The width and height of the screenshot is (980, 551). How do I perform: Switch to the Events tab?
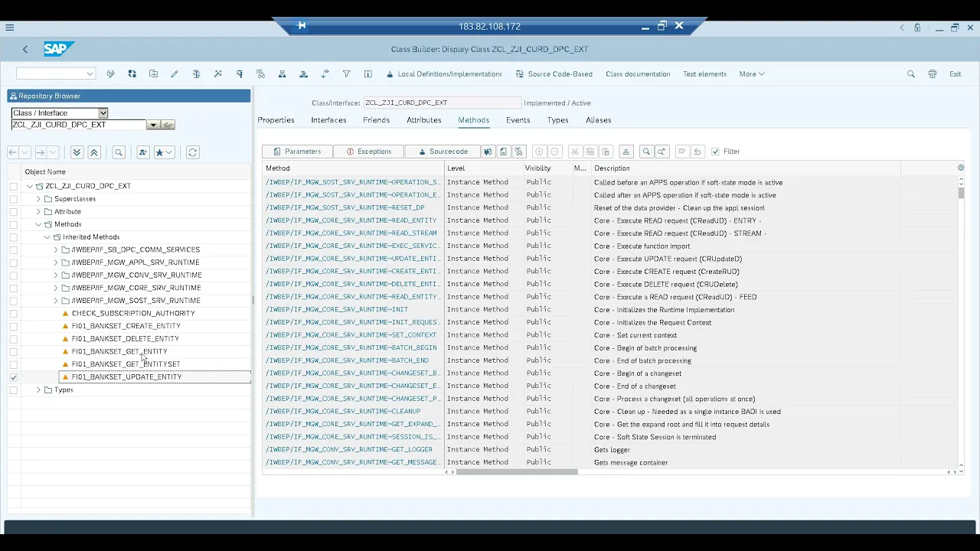[518, 120]
